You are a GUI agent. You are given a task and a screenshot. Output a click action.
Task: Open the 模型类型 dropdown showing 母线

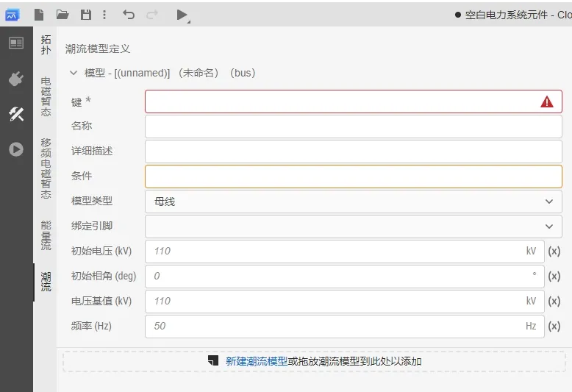pyautogui.click(x=354, y=202)
